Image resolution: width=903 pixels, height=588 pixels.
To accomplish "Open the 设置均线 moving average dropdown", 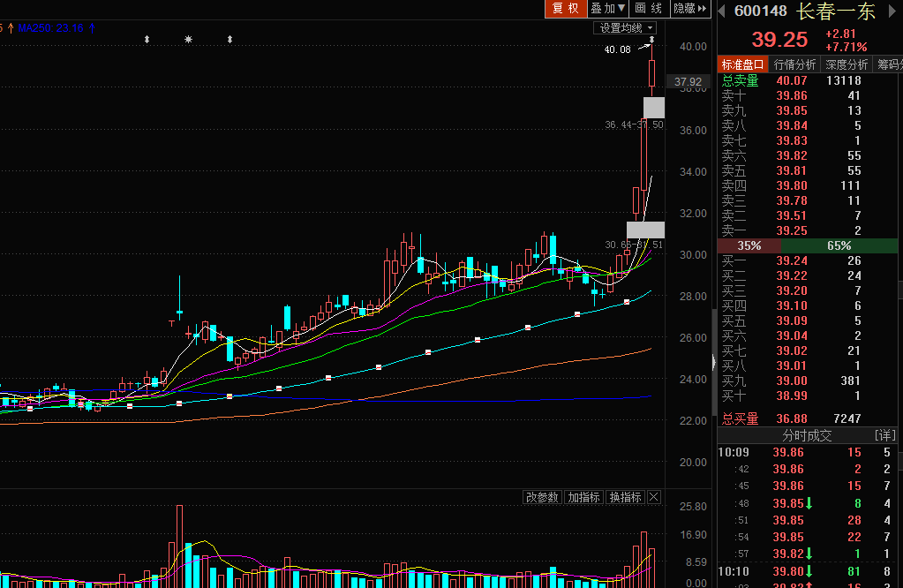I will (625, 27).
